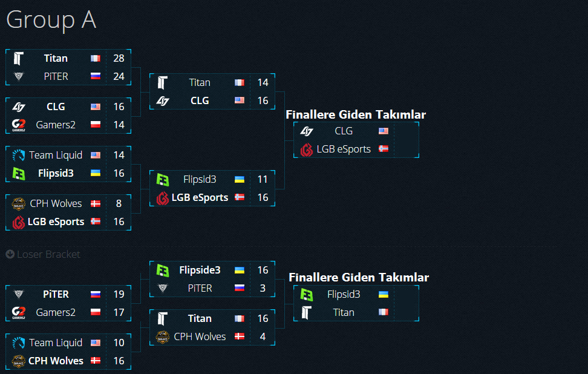Click Team Liquid name with score 10
This screenshot has height=374, width=588.
pyautogui.click(x=56, y=343)
